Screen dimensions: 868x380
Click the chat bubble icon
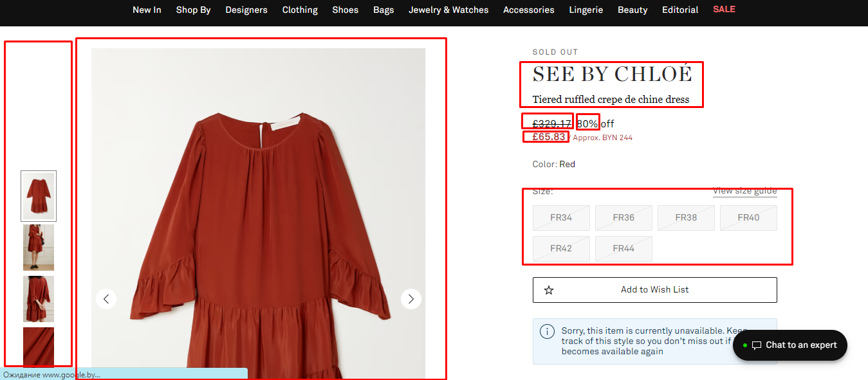click(x=757, y=345)
